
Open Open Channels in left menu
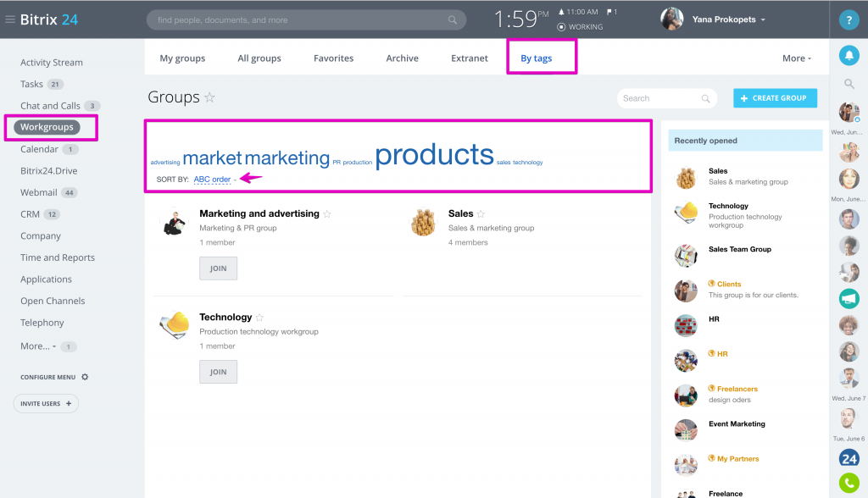[53, 301]
